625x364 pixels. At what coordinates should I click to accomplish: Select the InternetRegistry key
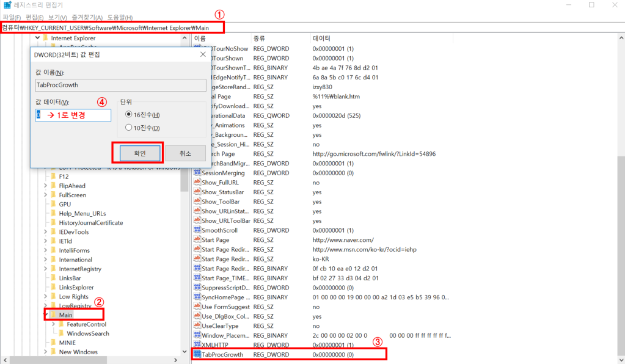click(80, 269)
